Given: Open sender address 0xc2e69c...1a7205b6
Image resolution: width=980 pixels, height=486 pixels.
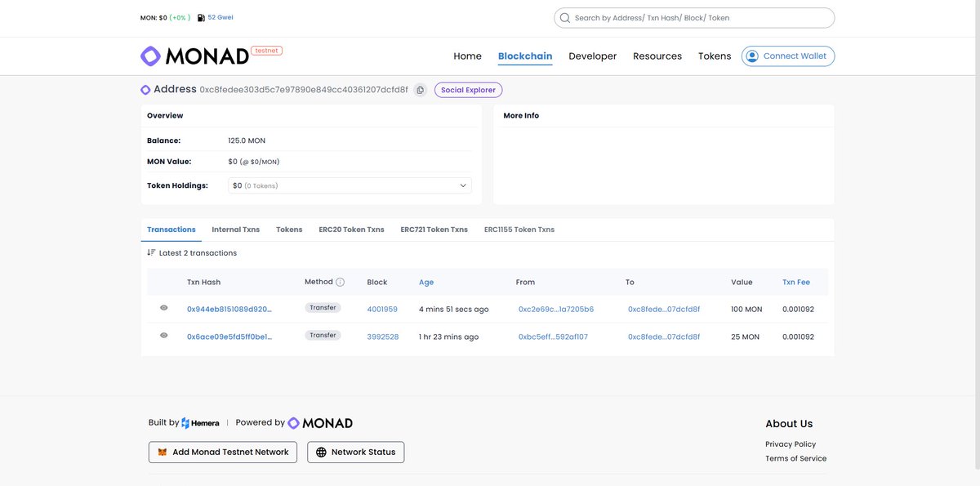Looking at the screenshot, I should click(556, 310).
